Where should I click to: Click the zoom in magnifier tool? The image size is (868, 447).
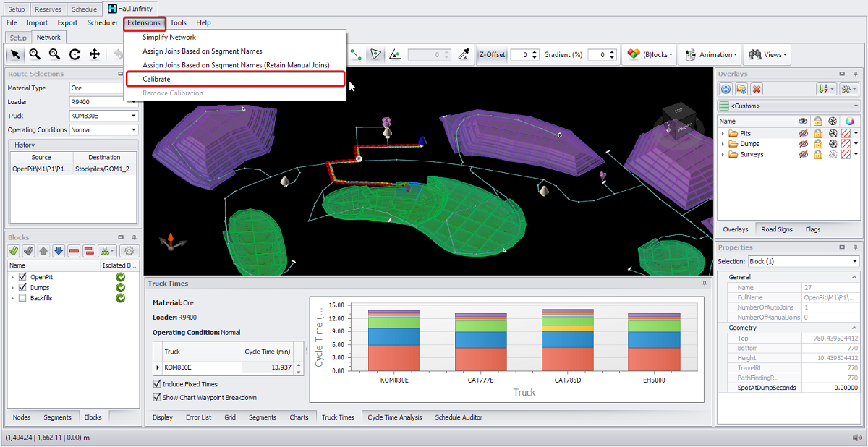coord(35,54)
